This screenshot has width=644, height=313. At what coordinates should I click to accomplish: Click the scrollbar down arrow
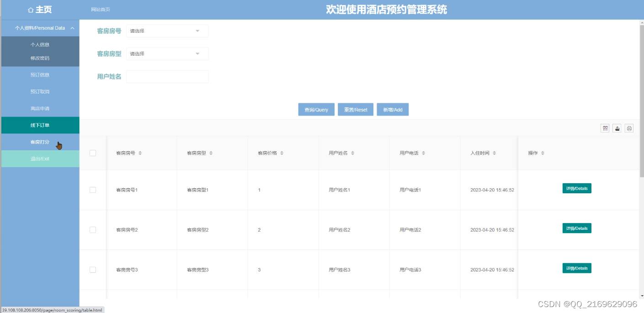[x=641, y=295]
